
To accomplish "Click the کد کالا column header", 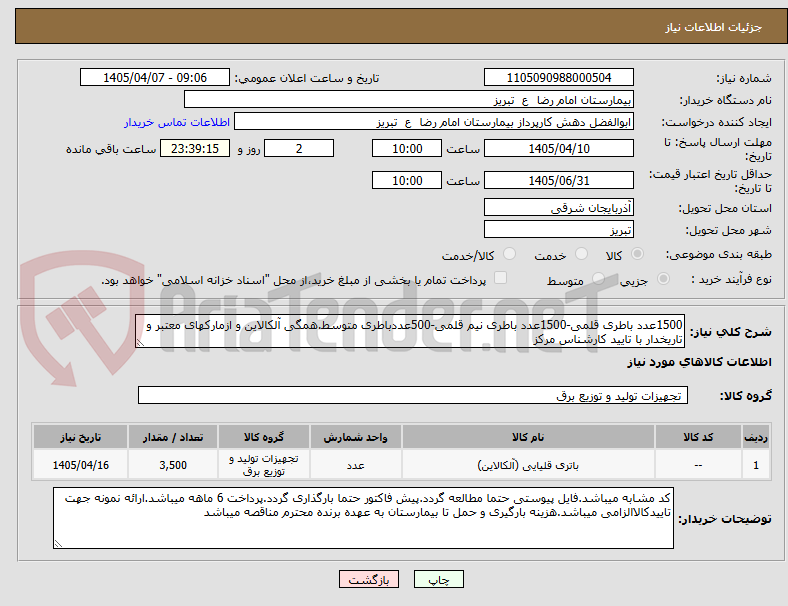I will coord(698,437).
